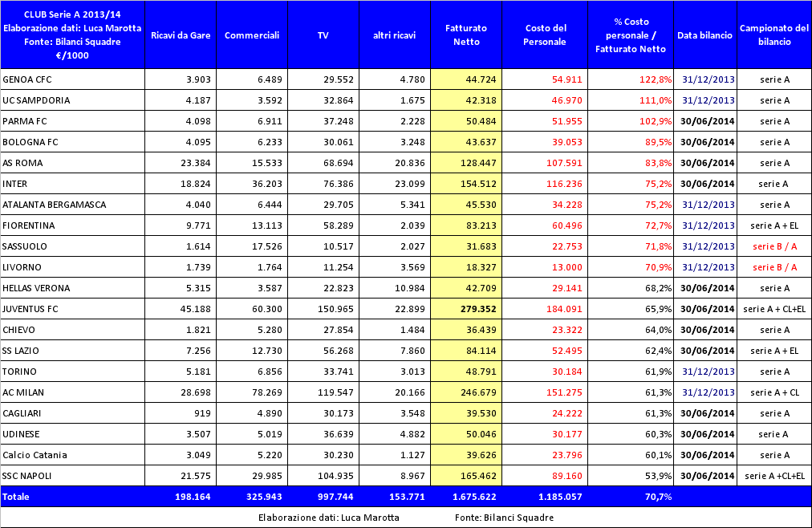The width and height of the screenshot is (812, 528).
Task: Click the SSC NAPOLI team cell
Action: (72, 476)
